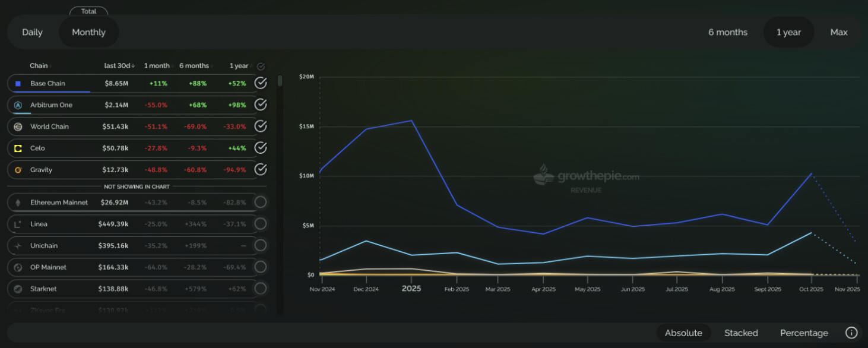Click the $2.14M Arbitrum One value
The height and width of the screenshot is (348, 868).
tap(116, 105)
